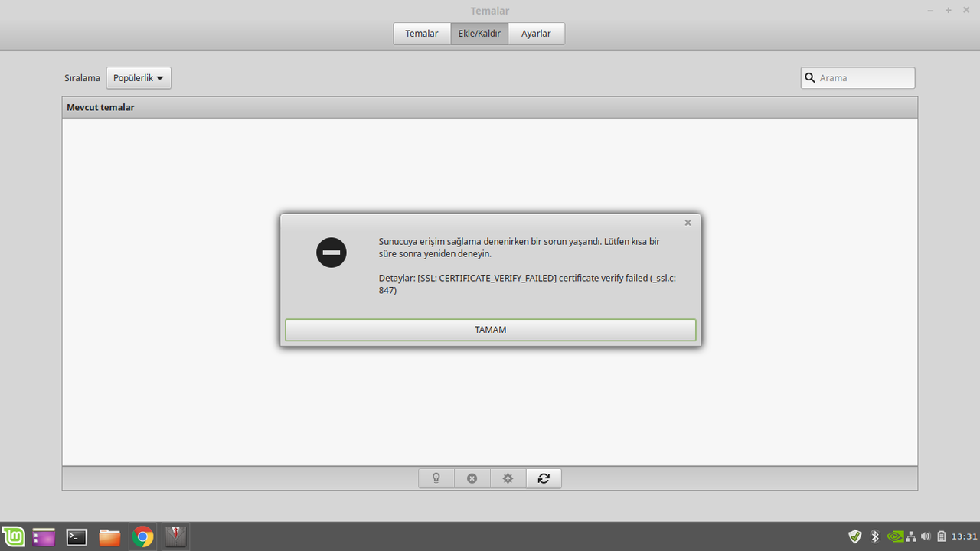This screenshot has width=980, height=551.
Task: Click the gear settings icon below the list
Action: [x=508, y=478]
